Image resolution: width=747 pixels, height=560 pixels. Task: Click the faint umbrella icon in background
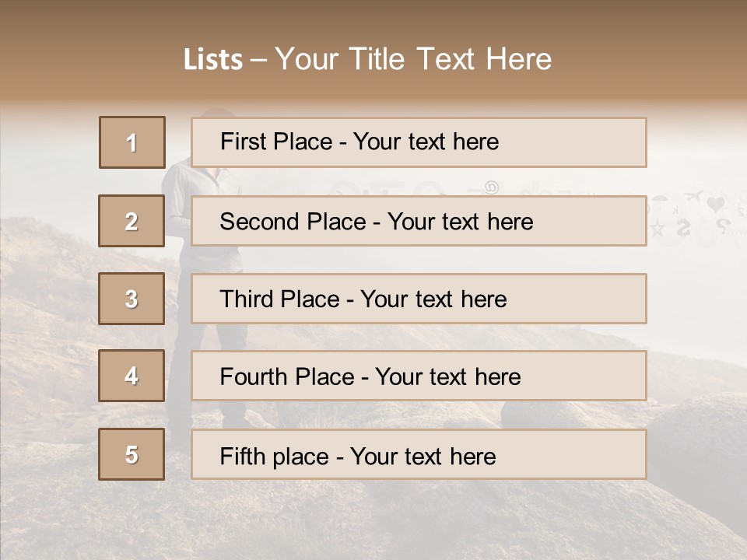[660, 200]
